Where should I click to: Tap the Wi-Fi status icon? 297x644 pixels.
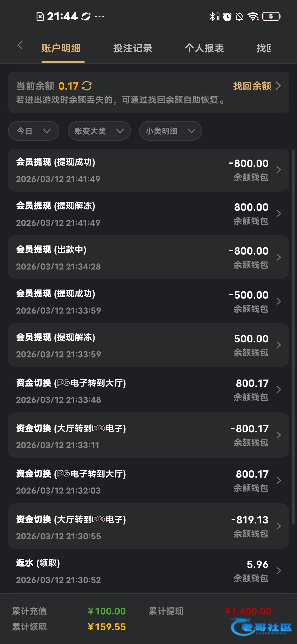253,17
